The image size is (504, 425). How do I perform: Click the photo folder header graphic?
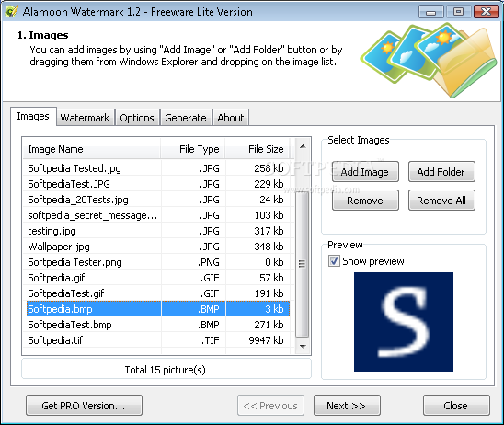point(430,60)
